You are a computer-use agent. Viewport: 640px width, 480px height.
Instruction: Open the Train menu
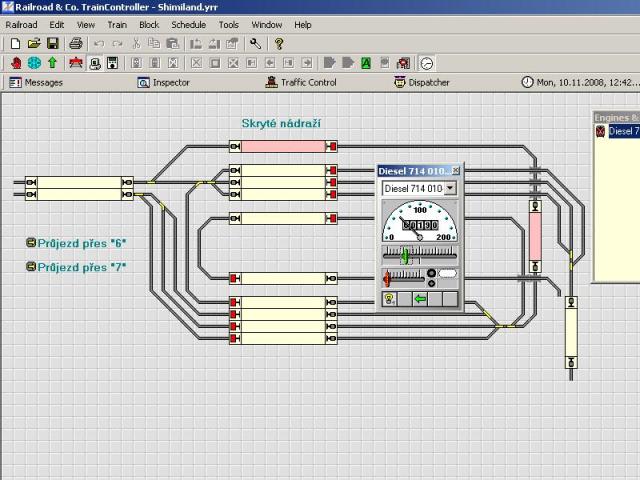[x=117, y=25]
